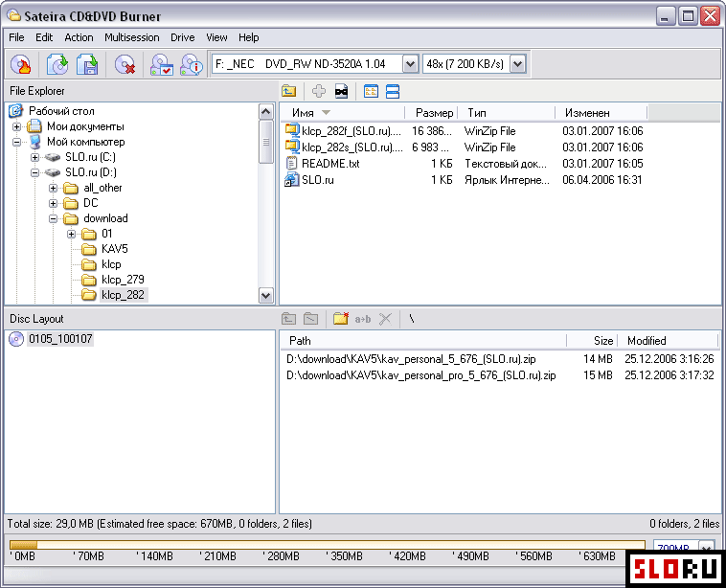Click tree scrollbar up arrow

(265, 112)
